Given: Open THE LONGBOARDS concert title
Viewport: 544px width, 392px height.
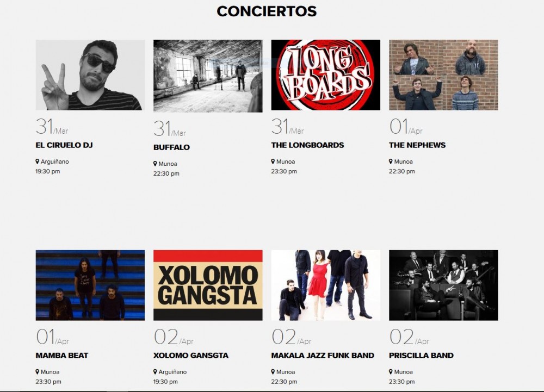Looking at the screenshot, I should [307, 145].
